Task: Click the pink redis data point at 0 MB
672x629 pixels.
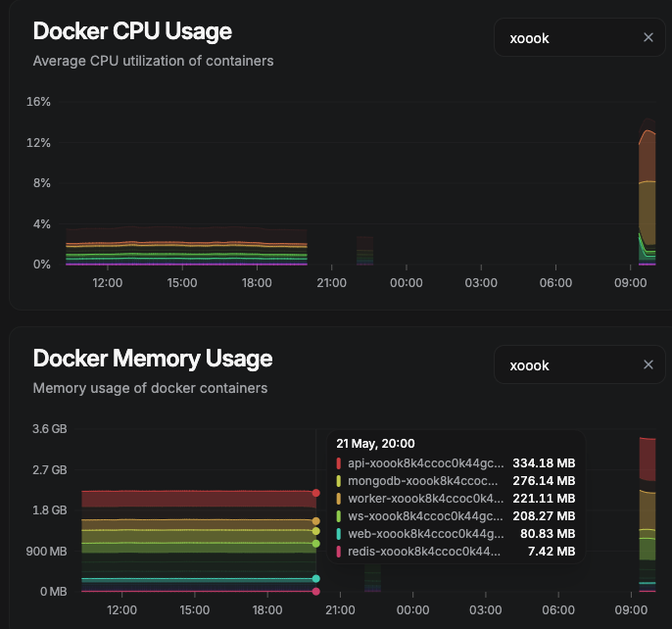Action: 315,591
